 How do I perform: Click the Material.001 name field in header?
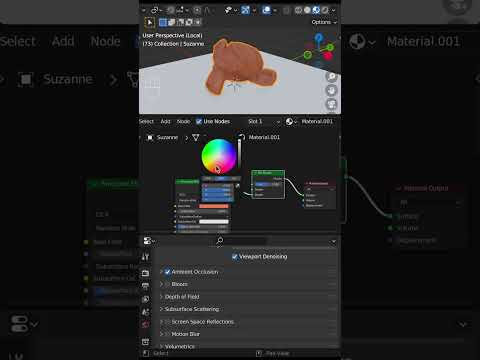tap(317, 122)
